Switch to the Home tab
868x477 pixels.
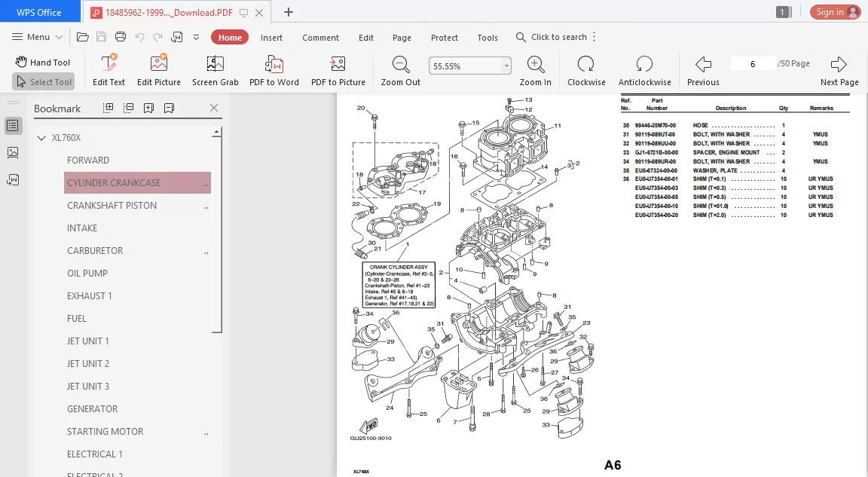click(230, 37)
